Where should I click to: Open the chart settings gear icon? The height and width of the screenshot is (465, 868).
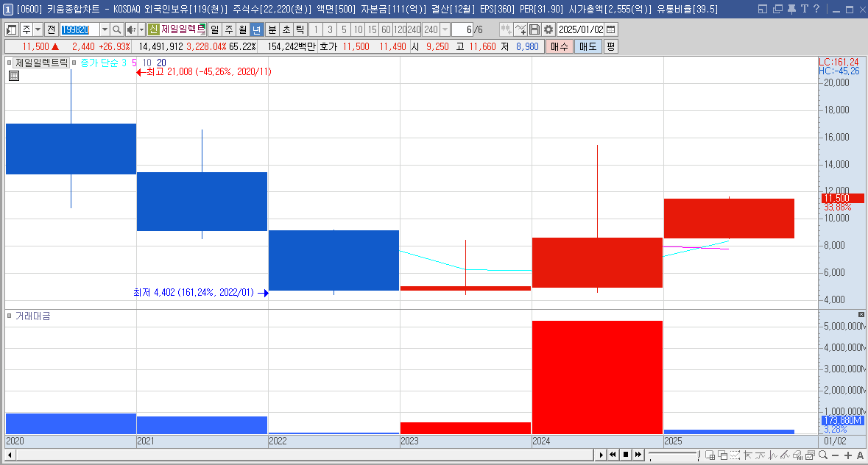548,30
